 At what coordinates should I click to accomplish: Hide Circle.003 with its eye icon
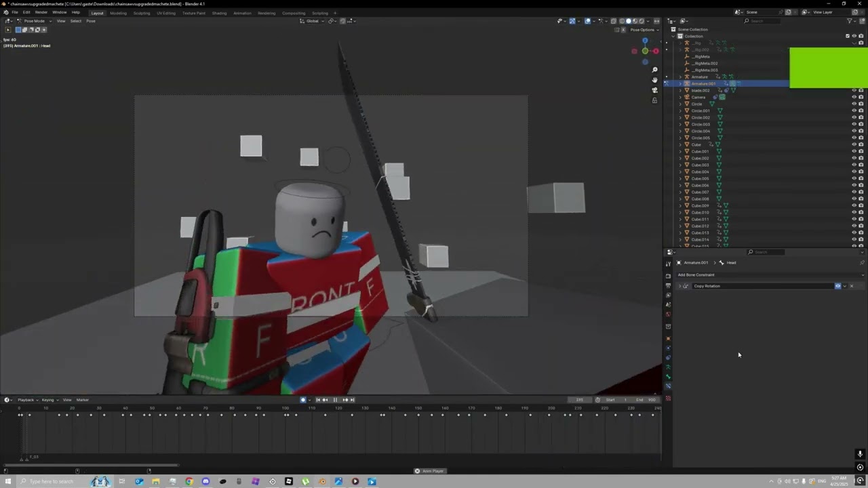pos(854,124)
